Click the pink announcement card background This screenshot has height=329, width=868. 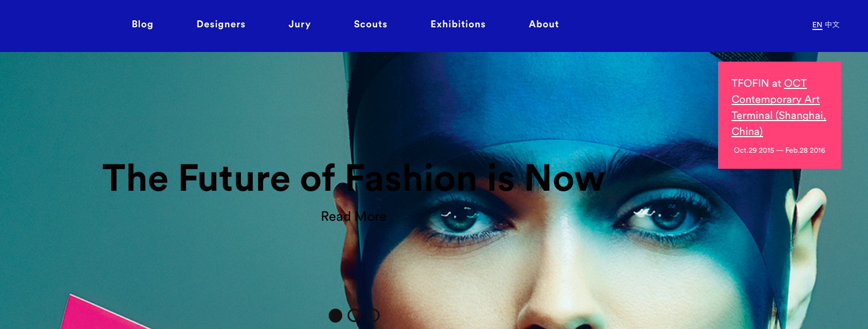click(780, 115)
